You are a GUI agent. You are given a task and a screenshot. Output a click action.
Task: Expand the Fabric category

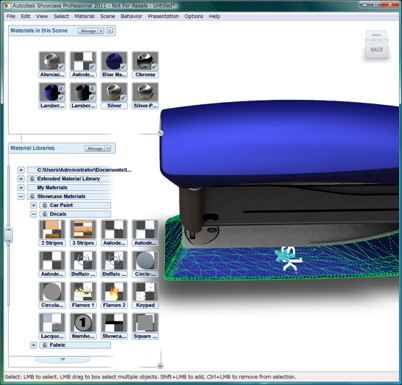click(33, 345)
